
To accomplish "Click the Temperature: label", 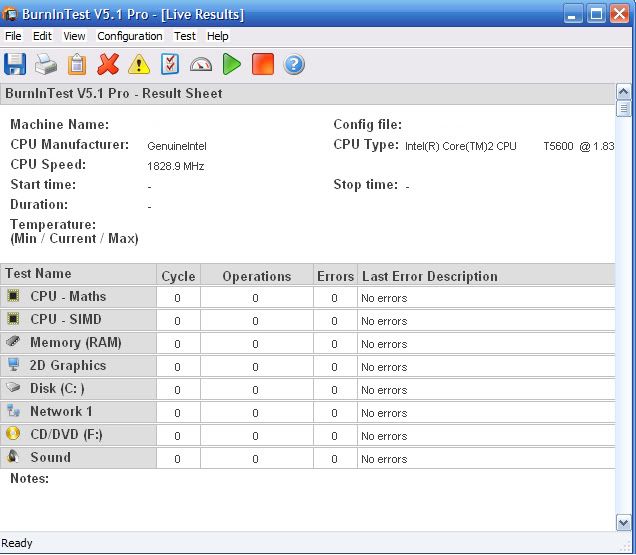I will click(53, 224).
